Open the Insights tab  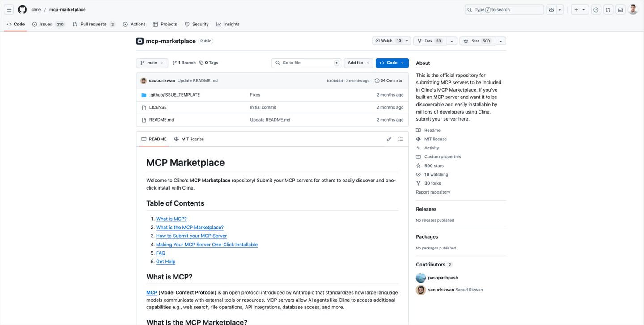pyautogui.click(x=228, y=24)
